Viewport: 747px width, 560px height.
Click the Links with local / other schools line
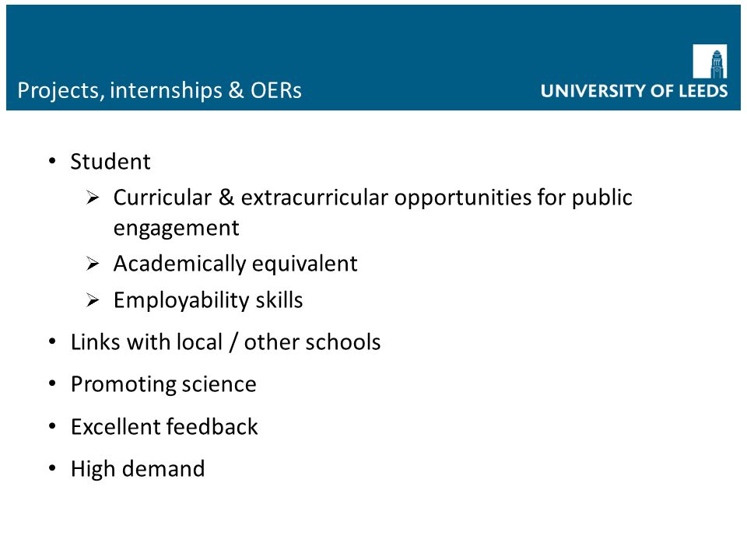[x=226, y=342]
